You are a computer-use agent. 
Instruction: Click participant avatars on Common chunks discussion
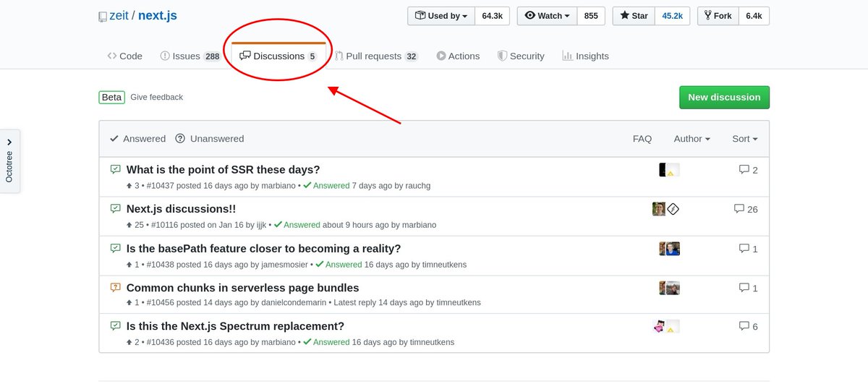(x=669, y=287)
